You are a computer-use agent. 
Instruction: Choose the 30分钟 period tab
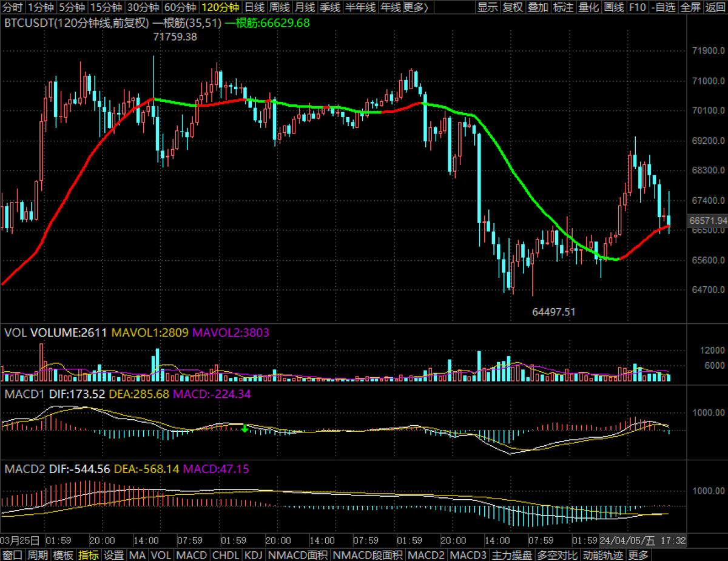pos(143,7)
